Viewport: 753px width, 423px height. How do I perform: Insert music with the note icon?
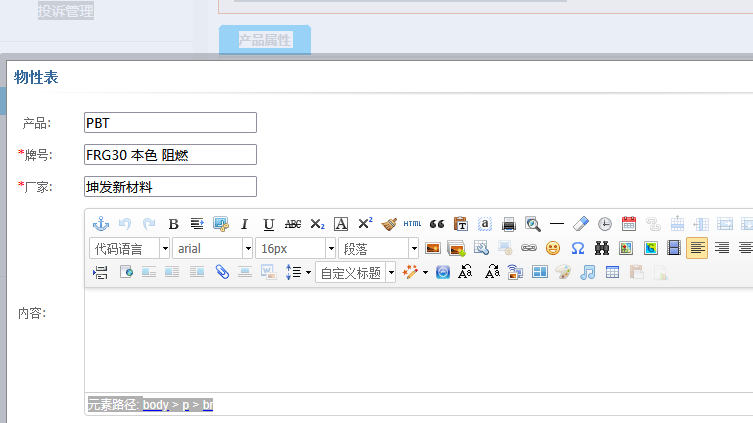pos(588,272)
